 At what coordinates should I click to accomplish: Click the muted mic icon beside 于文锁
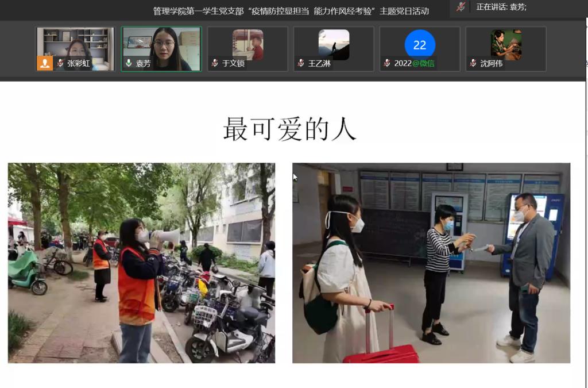(215, 63)
